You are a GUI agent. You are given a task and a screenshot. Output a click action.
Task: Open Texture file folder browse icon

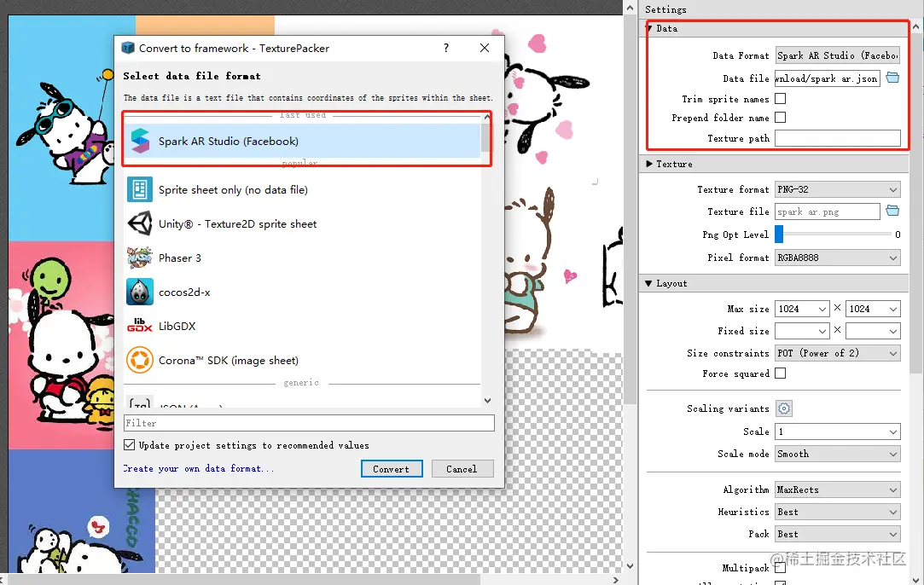[892, 211]
